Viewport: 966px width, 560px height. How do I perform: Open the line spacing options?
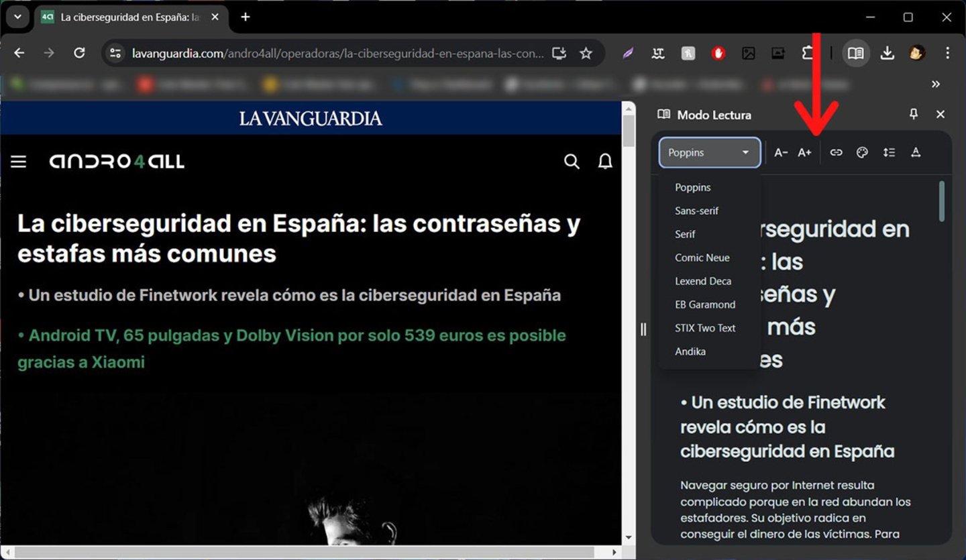tap(889, 152)
